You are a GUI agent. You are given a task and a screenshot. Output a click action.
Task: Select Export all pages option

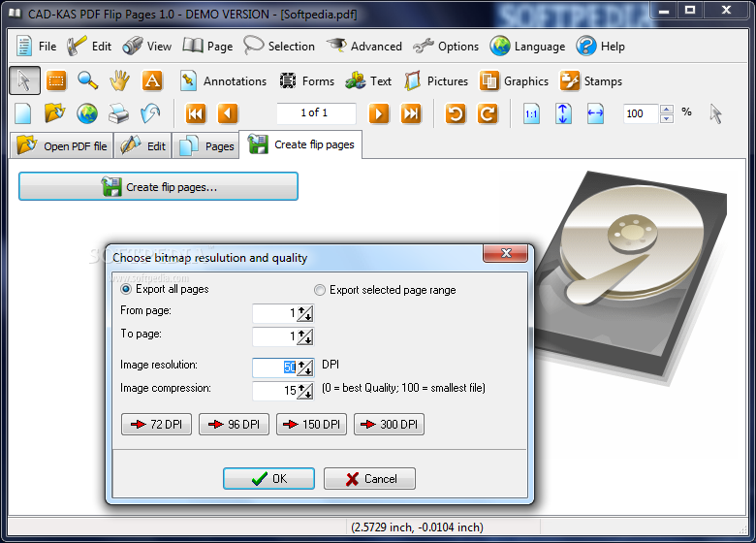click(165, 289)
